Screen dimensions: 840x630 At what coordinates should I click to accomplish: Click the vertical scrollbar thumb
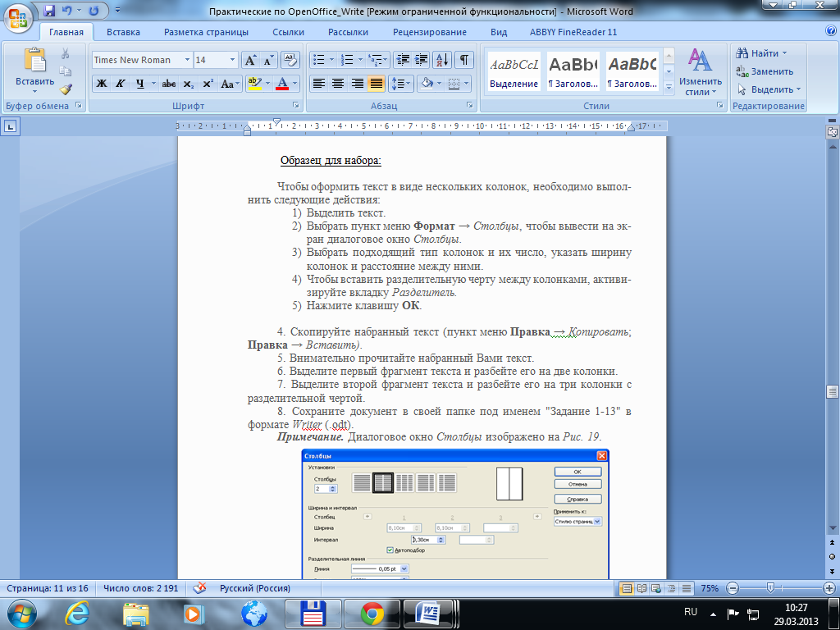click(x=832, y=391)
